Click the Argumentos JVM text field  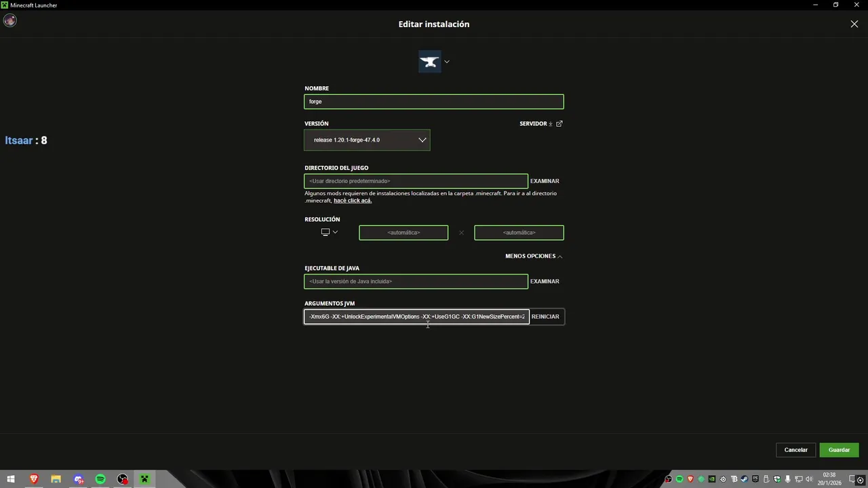point(416,317)
